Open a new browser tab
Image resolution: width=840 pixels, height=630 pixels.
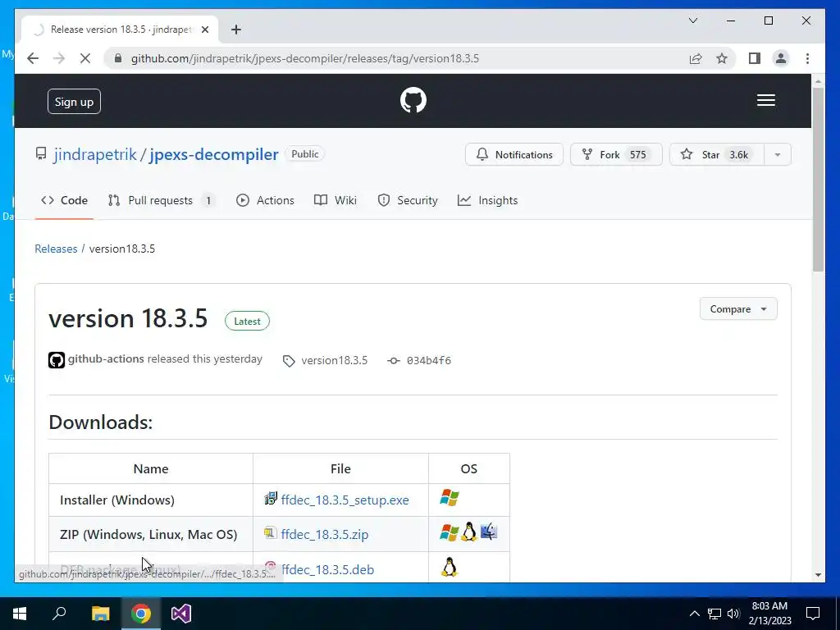[x=235, y=30]
